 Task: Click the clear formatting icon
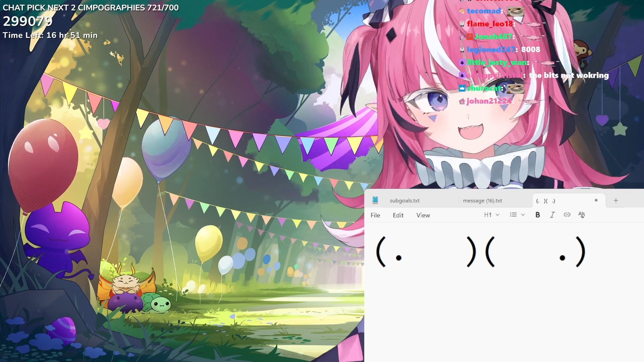tap(582, 215)
